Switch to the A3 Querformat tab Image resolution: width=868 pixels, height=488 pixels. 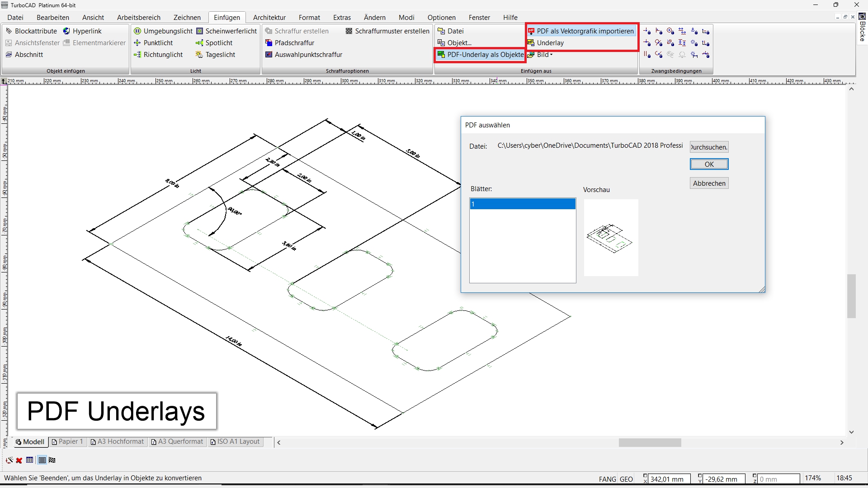coord(177,442)
